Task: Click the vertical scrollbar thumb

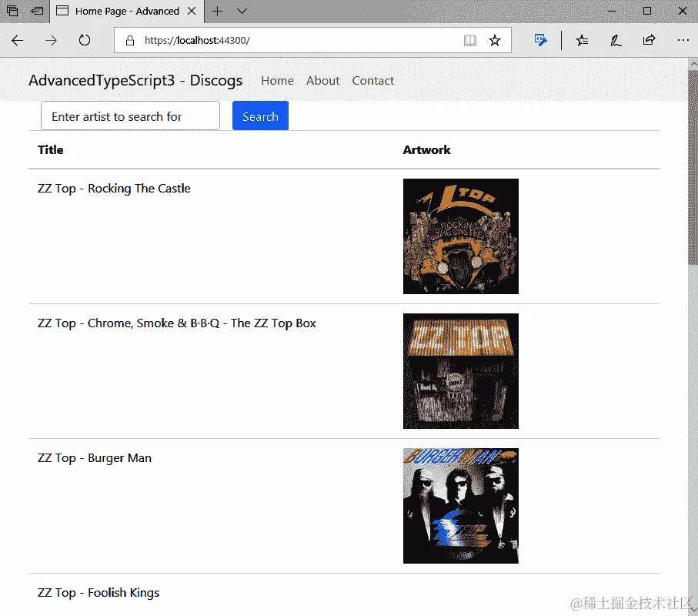Action: tap(693, 167)
